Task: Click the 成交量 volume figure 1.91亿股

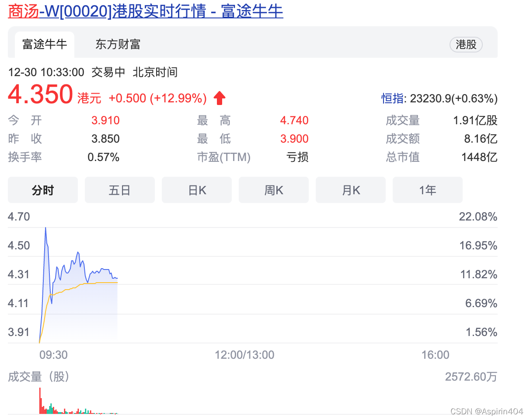Action: click(475, 120)
